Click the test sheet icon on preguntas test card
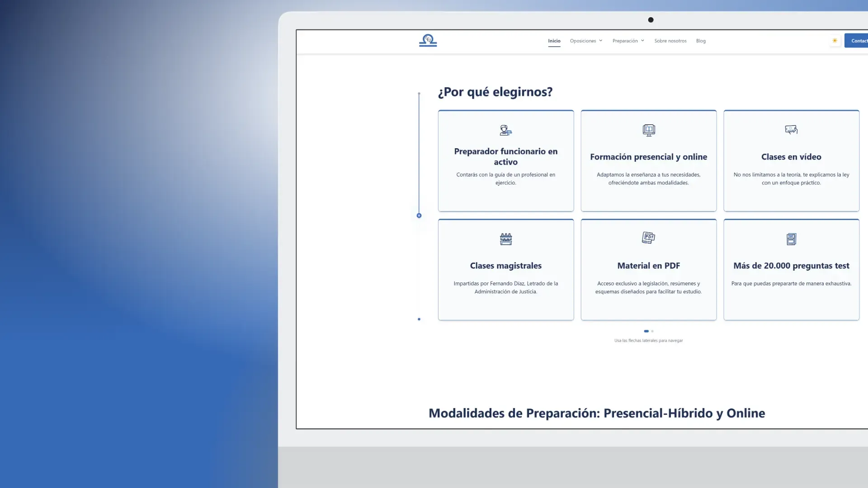 791,239
